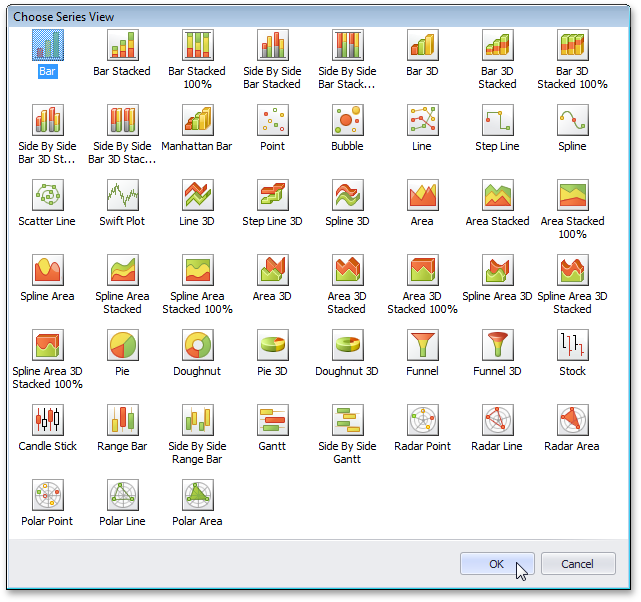Screen dimensions: 641x602
Task: Pick the Spline Area 3D Stacked 100% icon
Action: [x=48, y=345]
